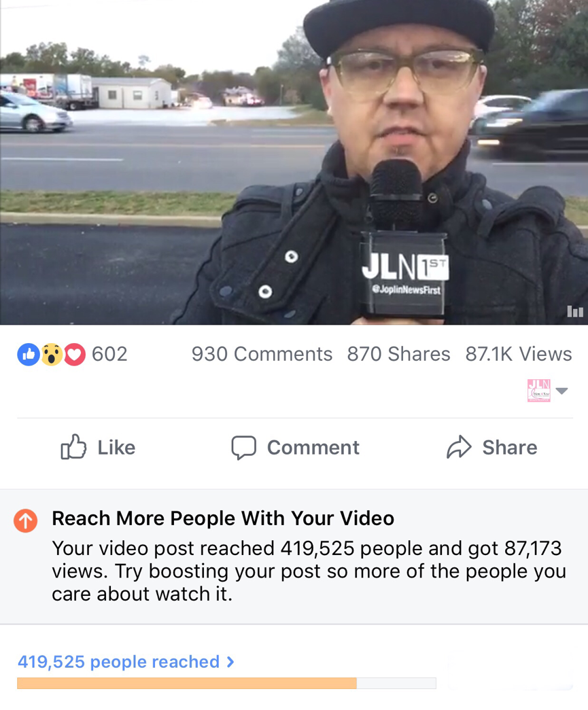Click the wow face reaction icon
This screenshot has height=710, width=588.
(52, 354)
